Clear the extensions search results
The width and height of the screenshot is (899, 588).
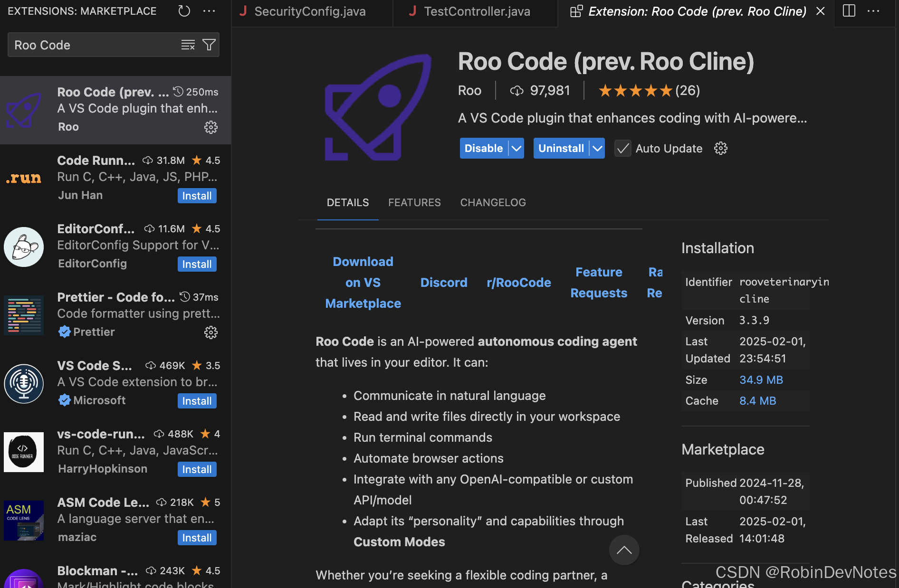(x=188, y=45)
